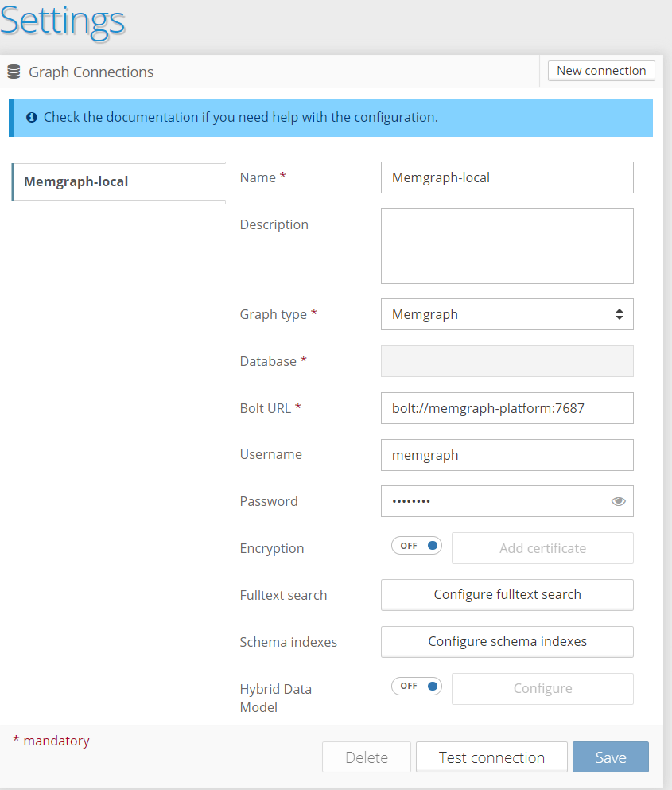Click the Fulltext search label
This screenshot has height=790, width=672.
click(x=283, y=596)
